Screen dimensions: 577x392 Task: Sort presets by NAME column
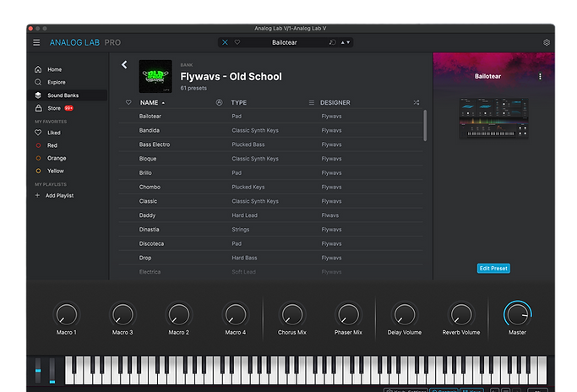152,102
